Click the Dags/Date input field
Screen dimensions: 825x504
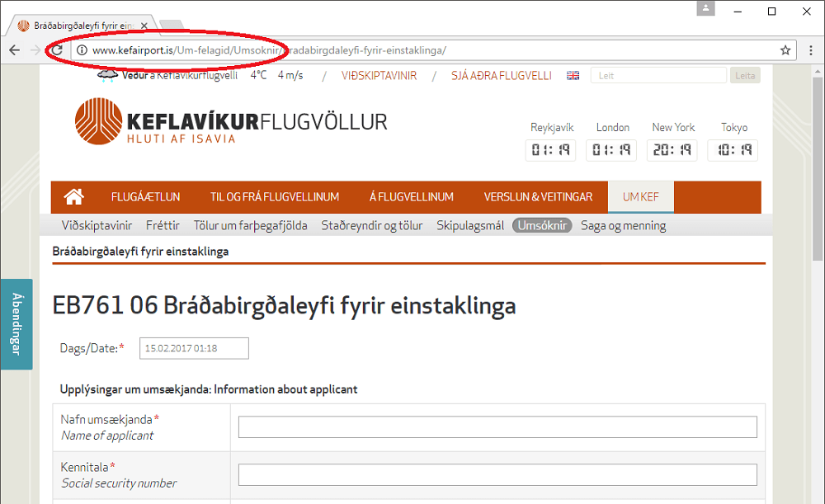coord(194,348)
